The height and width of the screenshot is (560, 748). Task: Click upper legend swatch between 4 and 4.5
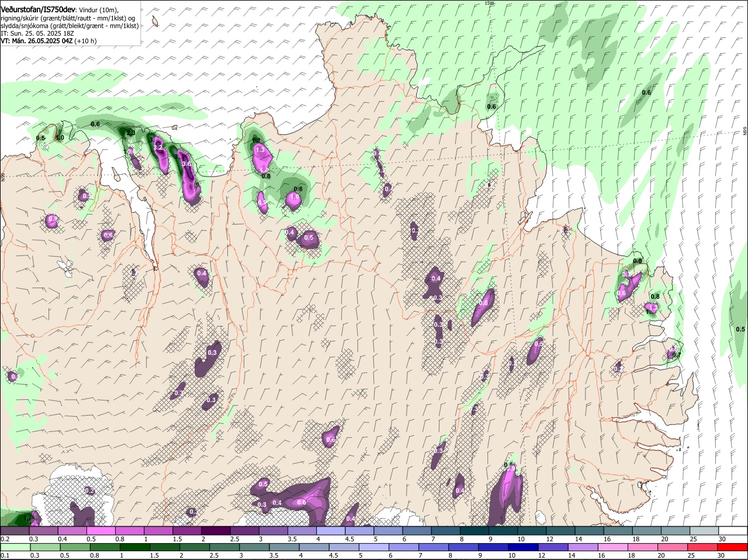(x=331, y=530)
